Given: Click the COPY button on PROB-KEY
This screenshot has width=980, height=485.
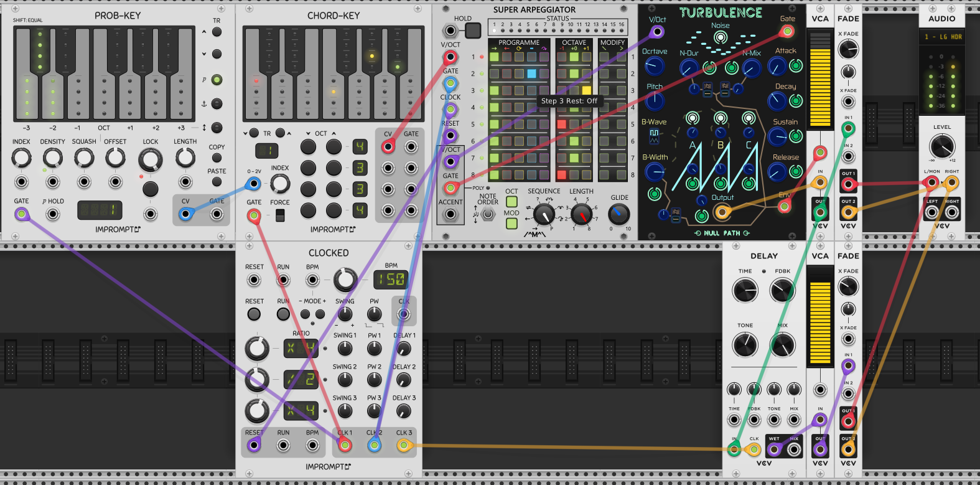Looking at the screenshot, I should [217, 158].
